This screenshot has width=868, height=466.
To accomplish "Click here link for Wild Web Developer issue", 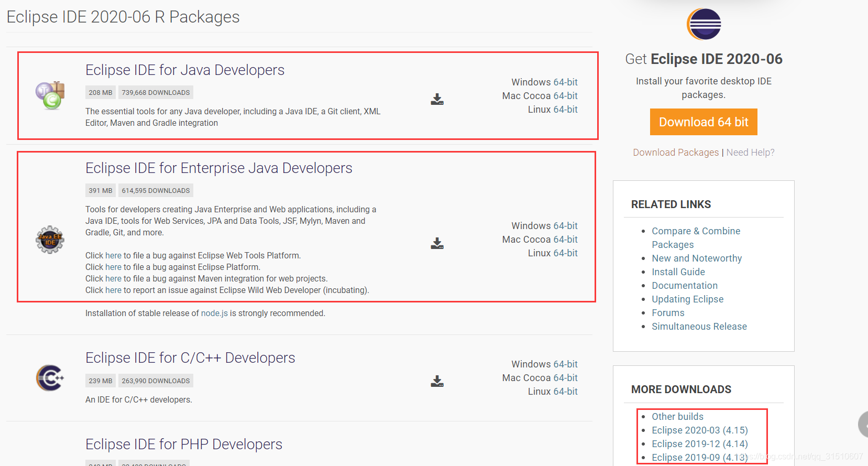I will click(113, 290).
